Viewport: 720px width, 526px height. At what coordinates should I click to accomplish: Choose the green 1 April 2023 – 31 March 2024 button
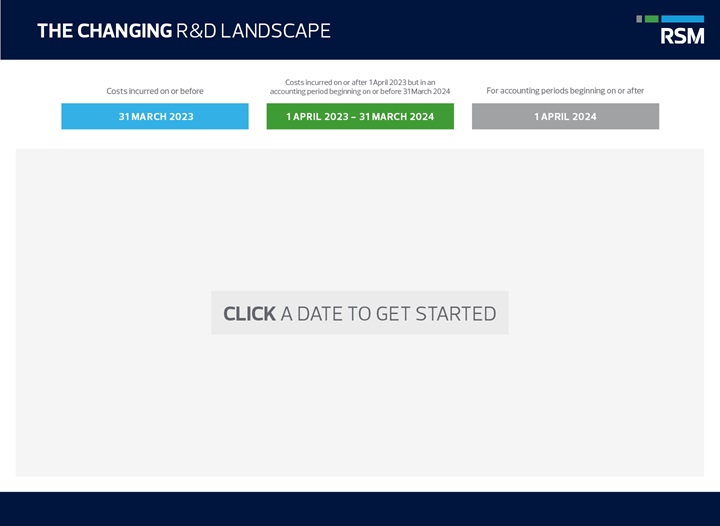[x=360, y=116]
